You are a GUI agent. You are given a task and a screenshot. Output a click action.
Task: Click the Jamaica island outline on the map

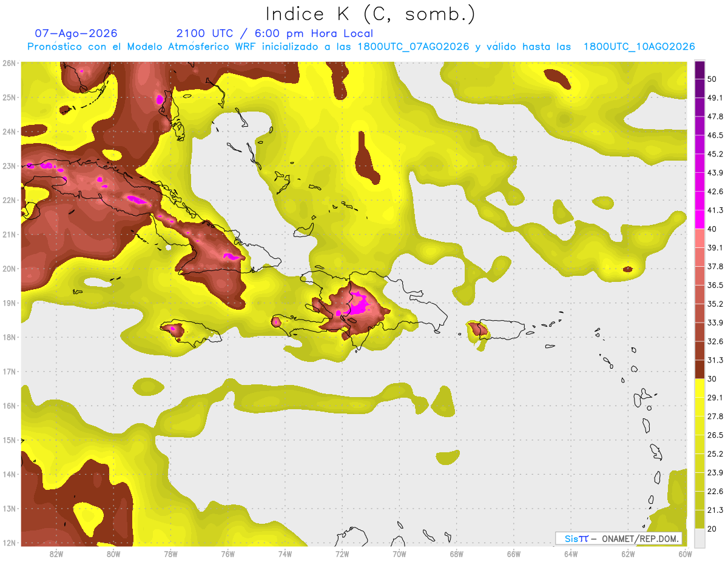pyautogui.click(x=190, y=333)
